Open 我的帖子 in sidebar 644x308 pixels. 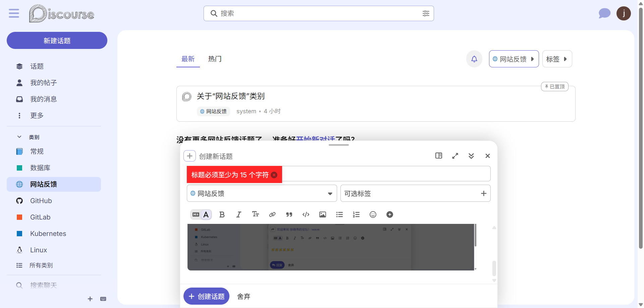[x=43, y=83]
